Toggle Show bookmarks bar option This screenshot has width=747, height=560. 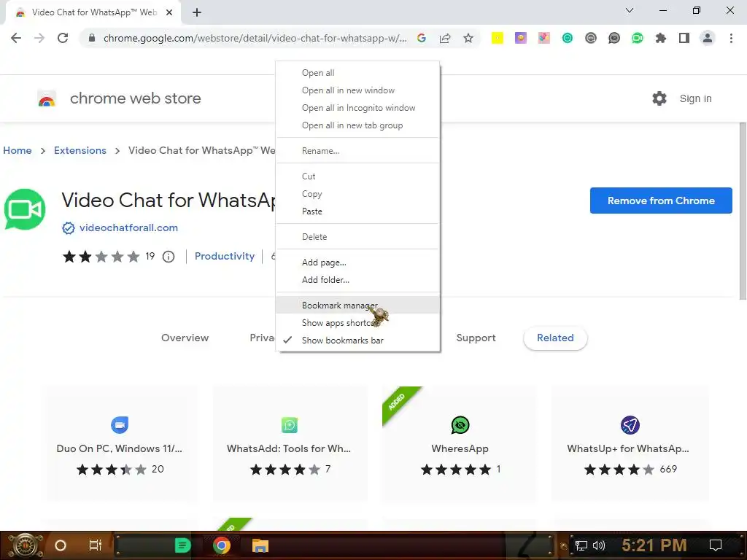point(357,341)
